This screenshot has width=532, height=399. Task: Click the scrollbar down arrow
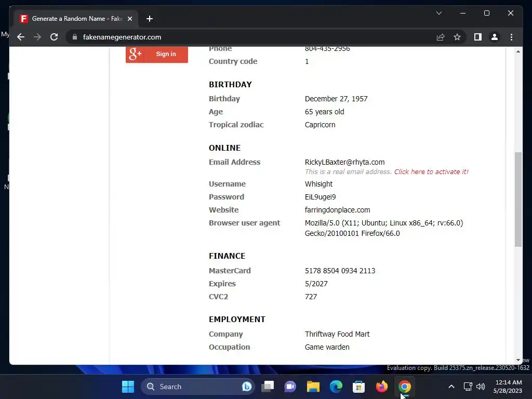coord(518,360)
